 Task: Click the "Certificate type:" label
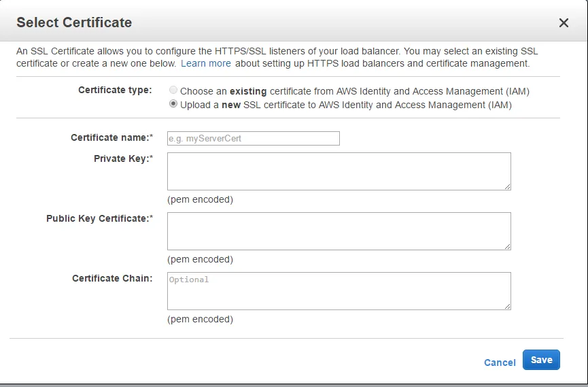pos(115,90)
